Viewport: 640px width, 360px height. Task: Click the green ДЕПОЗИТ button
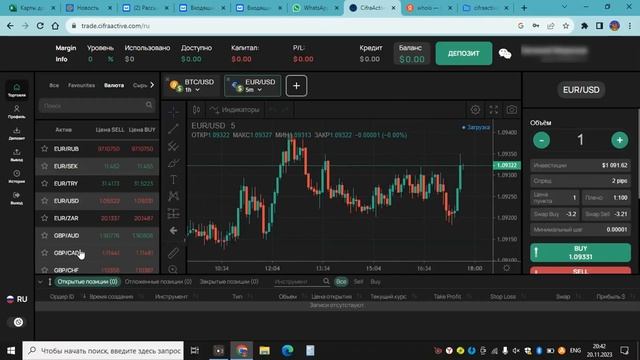coord(464,53)
